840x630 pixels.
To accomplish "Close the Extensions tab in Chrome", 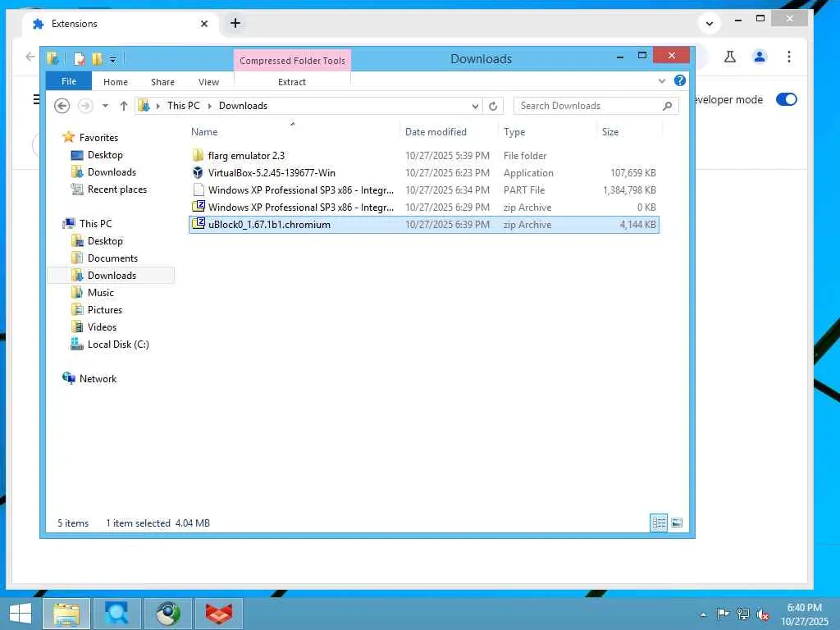I will 204,24.
